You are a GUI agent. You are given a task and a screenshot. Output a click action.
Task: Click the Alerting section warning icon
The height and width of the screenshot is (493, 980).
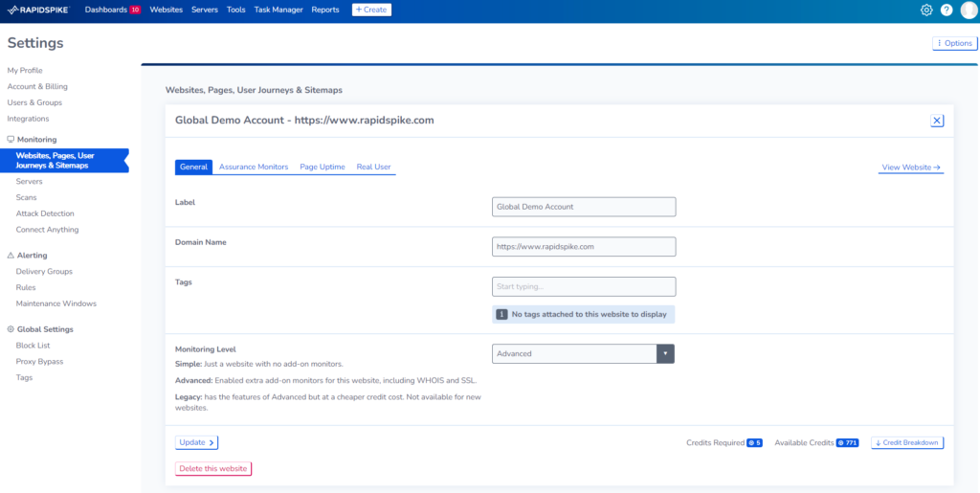point(11,256)
